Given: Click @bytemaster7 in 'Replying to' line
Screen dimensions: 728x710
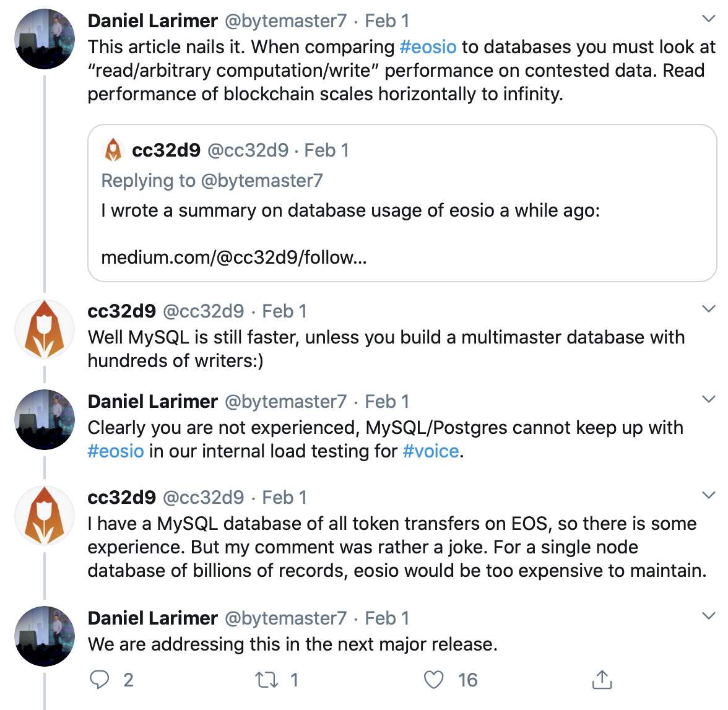Looking at the screenshot, I should (262, 181).
